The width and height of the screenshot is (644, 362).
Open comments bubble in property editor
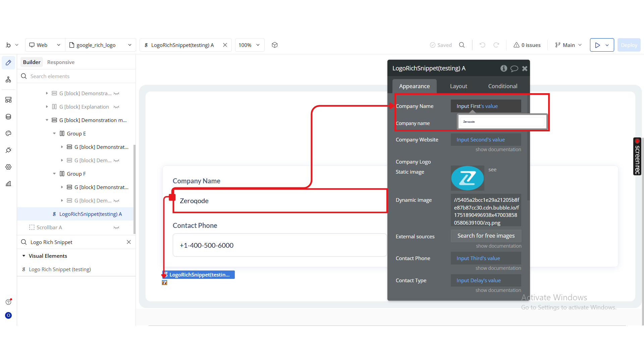click(x=514, y=68)
